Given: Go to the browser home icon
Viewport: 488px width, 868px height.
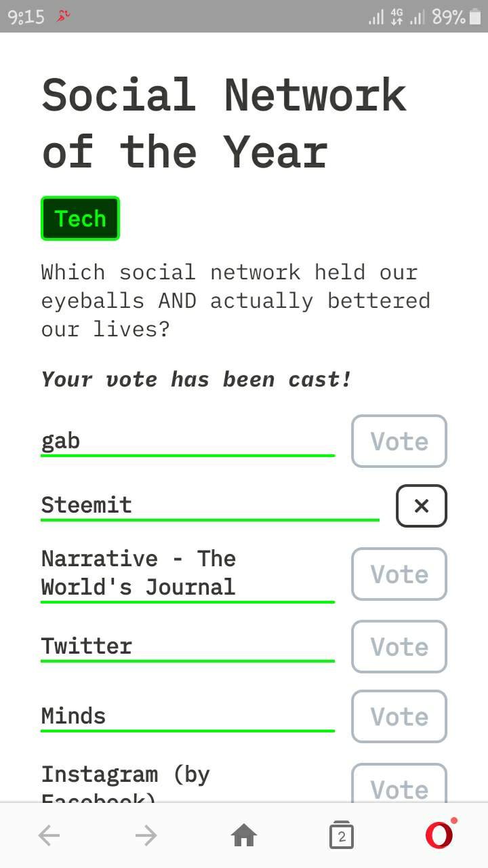Looking at the screenshot, I should tap(244, 836).
